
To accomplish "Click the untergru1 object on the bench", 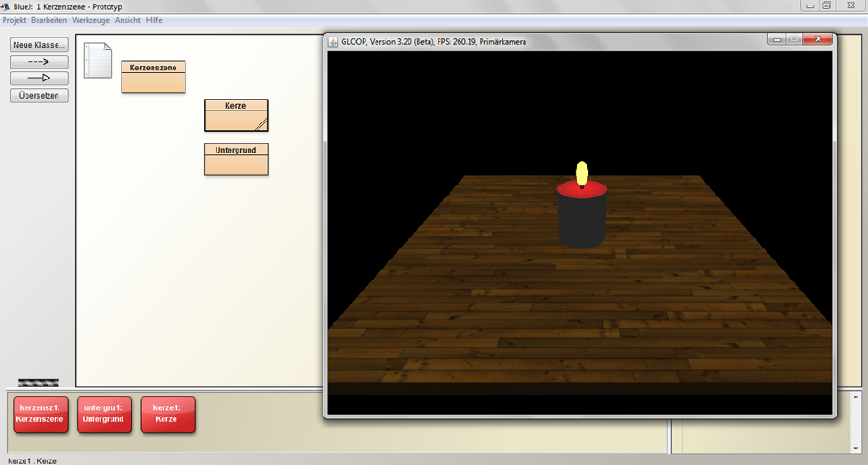I will point(103,414).
